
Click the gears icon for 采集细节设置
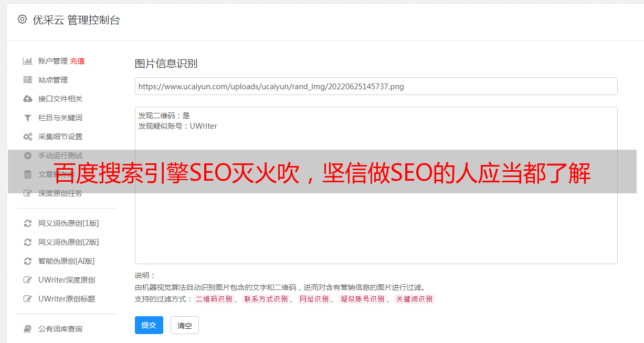point(28,137)
